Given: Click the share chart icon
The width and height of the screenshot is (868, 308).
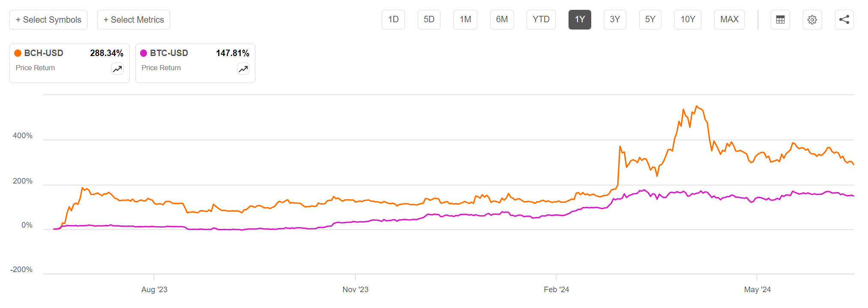Looking at the screenshot, I should point(844,20).
